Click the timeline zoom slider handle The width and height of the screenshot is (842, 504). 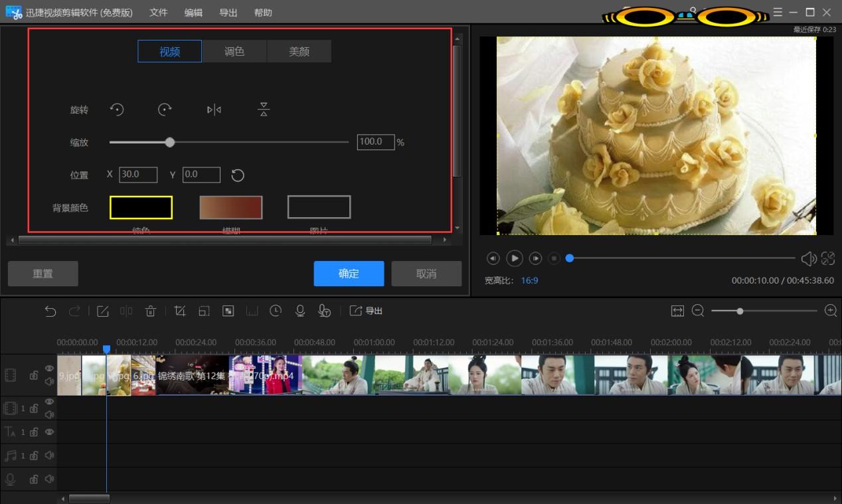coord(740,311)
